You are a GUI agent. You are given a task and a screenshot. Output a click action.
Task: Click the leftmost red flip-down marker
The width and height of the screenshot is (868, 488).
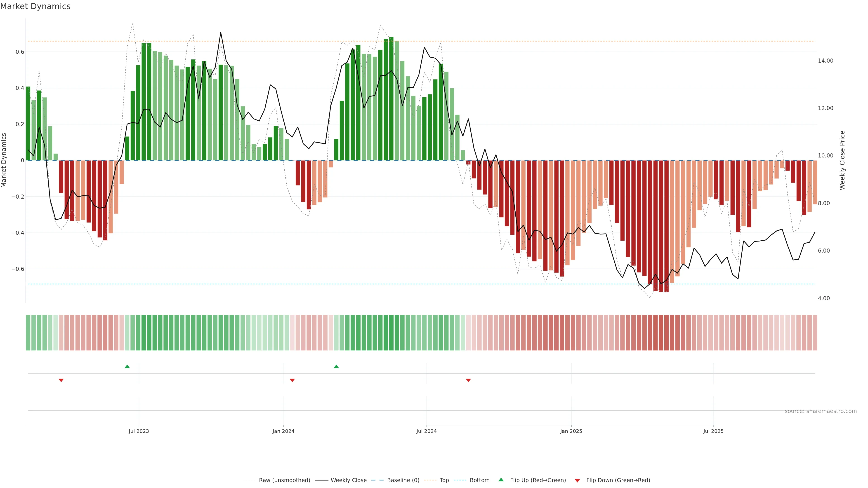[61, 380]
